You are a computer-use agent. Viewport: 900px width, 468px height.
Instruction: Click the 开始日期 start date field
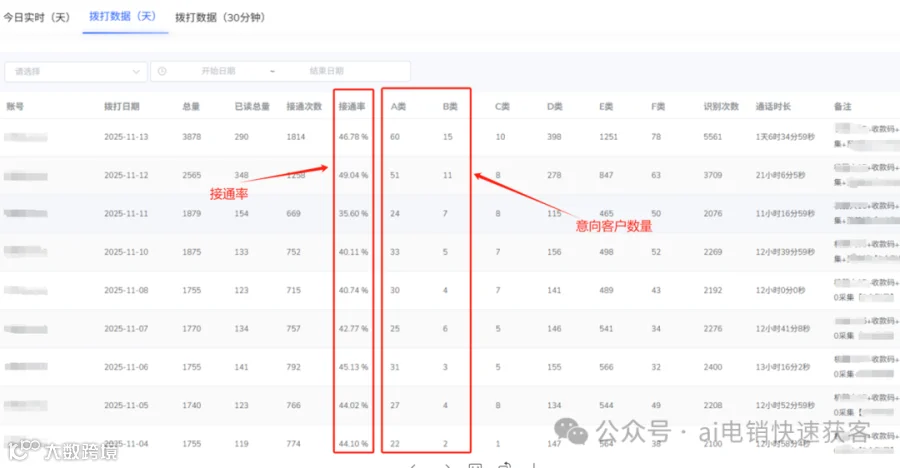click(x=218, y=71)
